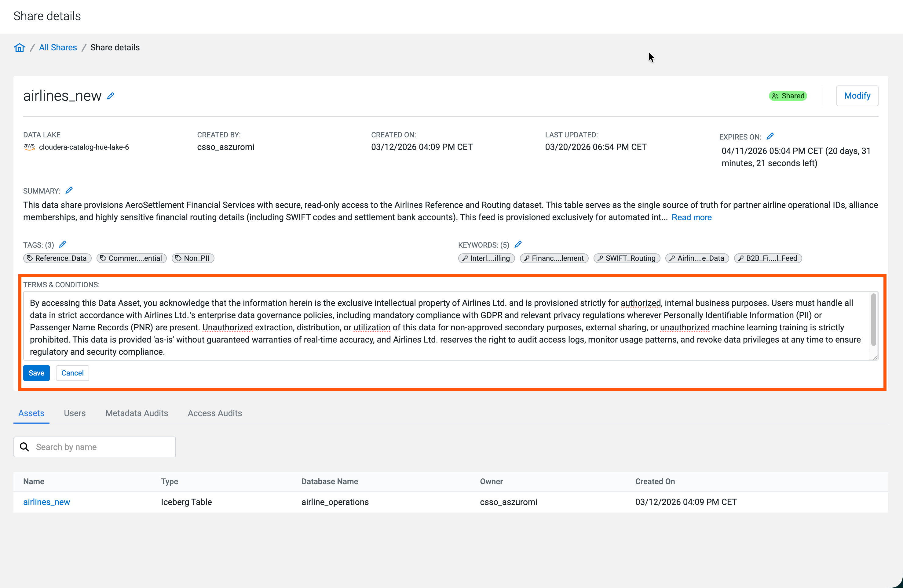The image size is (903, 588).
Task: Click the home icon in breadcrumb
Action: [19, 48]
